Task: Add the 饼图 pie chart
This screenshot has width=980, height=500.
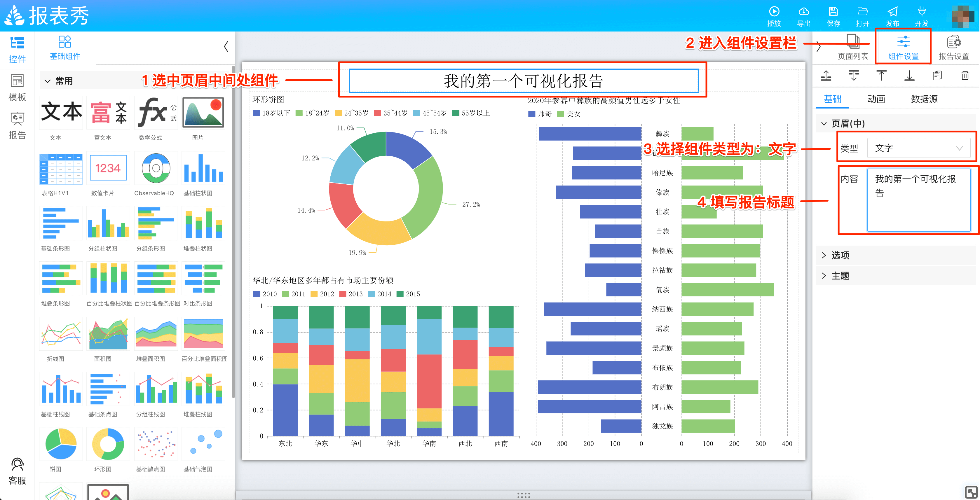Action: [61, 444]
